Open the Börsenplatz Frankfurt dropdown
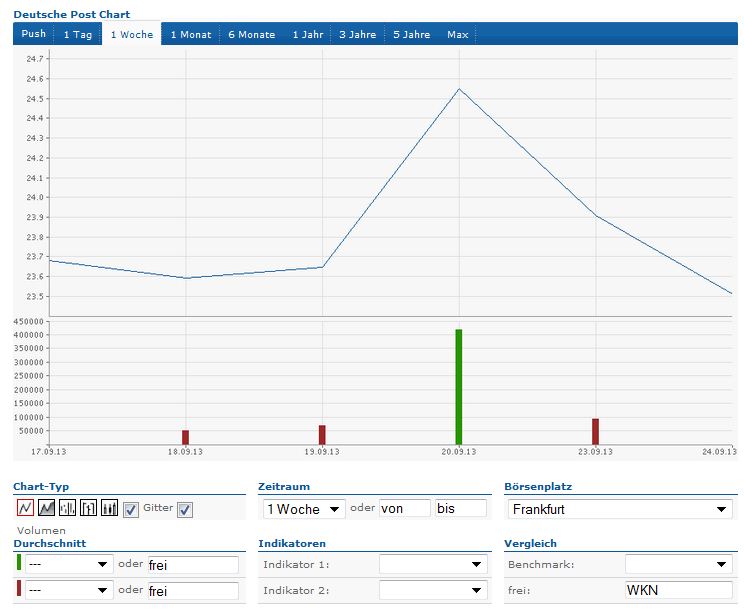Image resolution: width=744 pixels, height=610 pixels. pos(620,509)
